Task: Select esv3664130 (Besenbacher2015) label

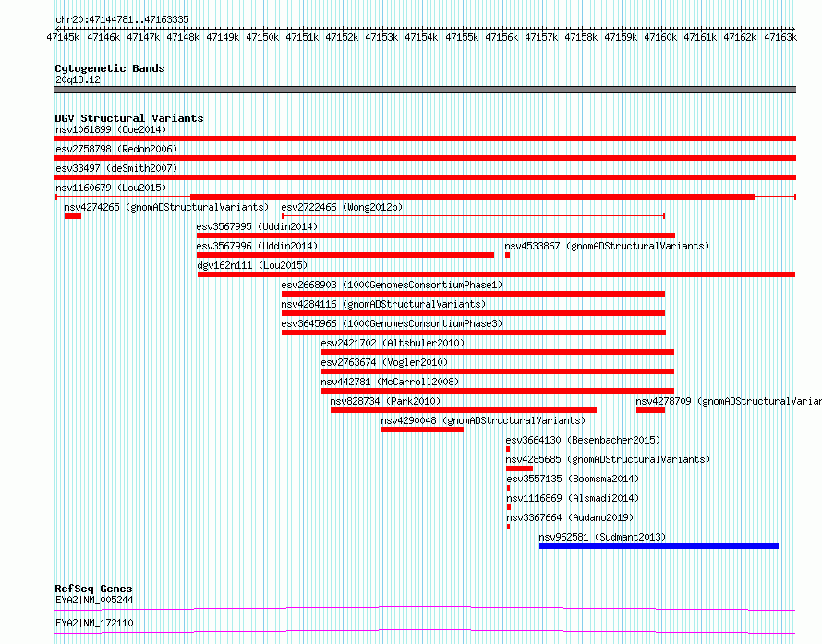Action: (583, 440)
